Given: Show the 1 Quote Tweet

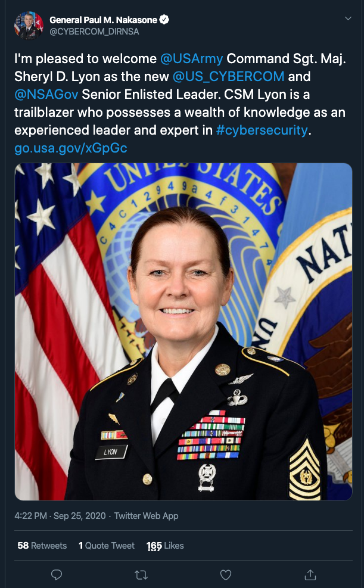Looking at the screenshot, I should [x=107, y=546].
